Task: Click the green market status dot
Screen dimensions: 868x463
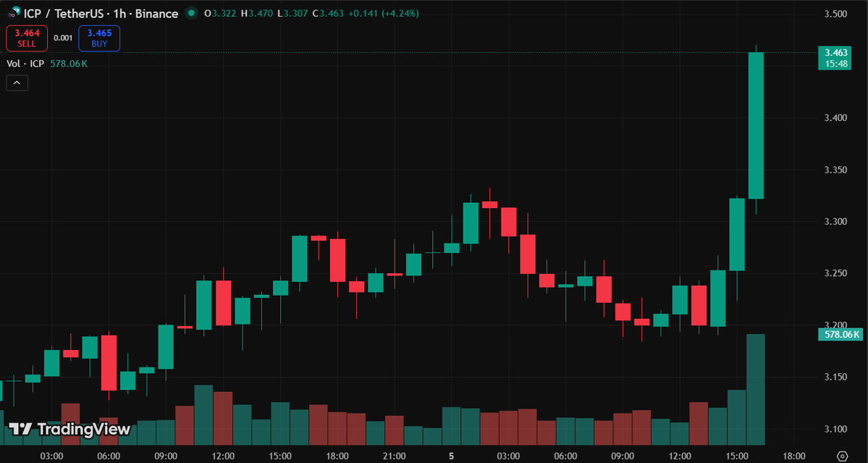Action: pyautogui.click(x=192, y=13)
